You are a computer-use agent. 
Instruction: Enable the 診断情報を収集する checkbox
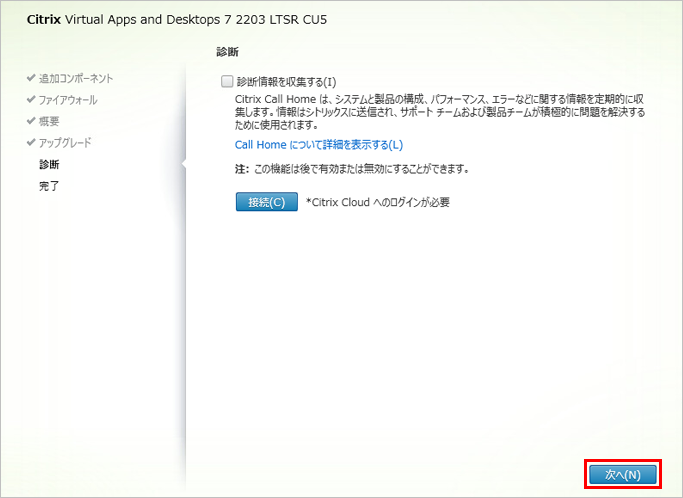(x=227, y=81)
